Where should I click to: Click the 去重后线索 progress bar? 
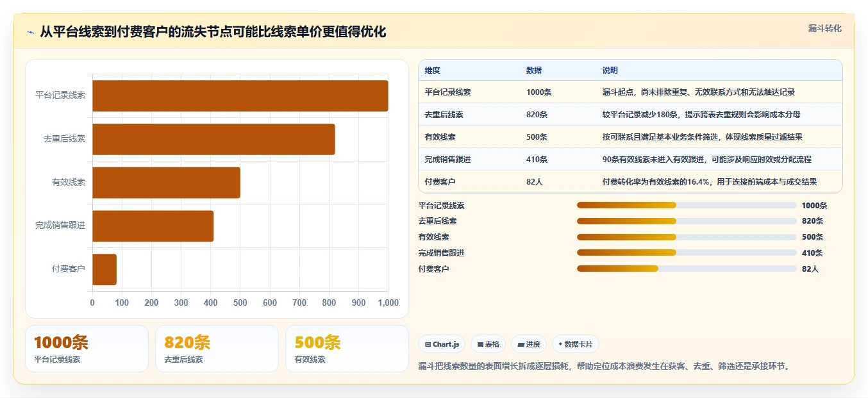pos(687,221)
